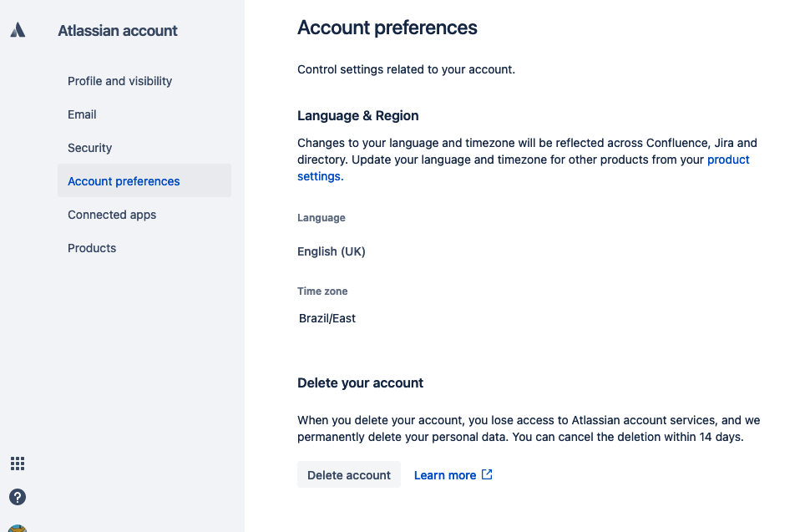Navigate to Security settings
This screenshot has height=532, width=810.
[89, 148]
